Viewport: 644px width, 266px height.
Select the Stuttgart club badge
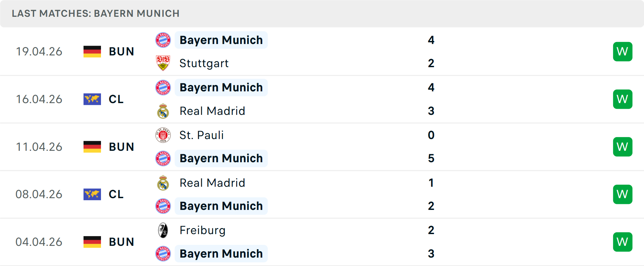pyautogui.click(x=163, y=63)
